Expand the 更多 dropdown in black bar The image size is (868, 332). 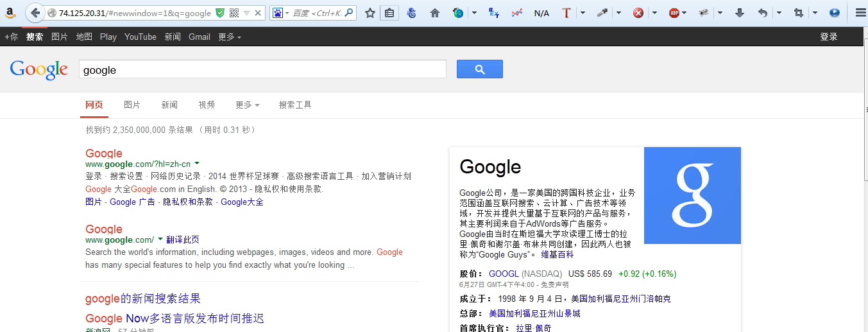[230, 37]
